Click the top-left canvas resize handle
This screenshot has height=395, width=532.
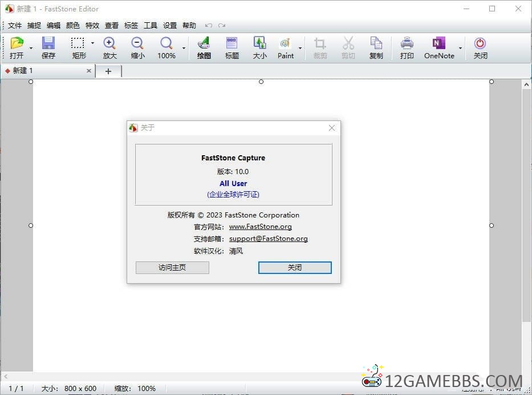[x=31, y=82]
